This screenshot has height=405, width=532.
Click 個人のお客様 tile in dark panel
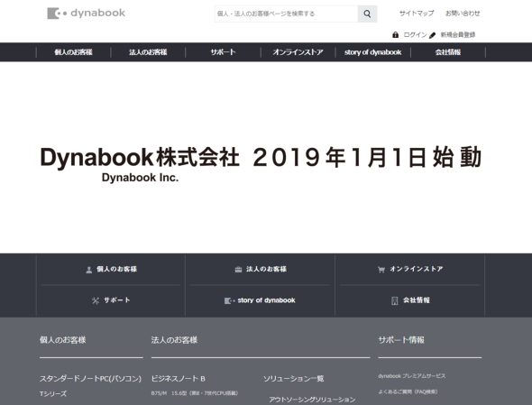coord(111,269)
